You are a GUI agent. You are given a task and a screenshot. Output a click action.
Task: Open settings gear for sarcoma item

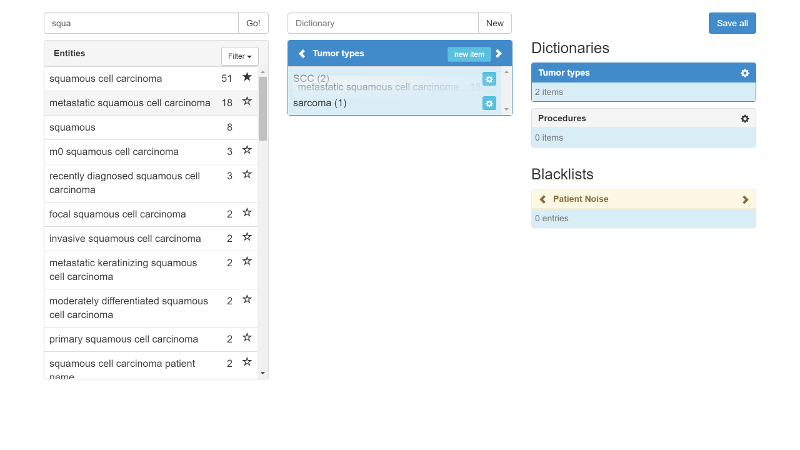tap(489, 103)
